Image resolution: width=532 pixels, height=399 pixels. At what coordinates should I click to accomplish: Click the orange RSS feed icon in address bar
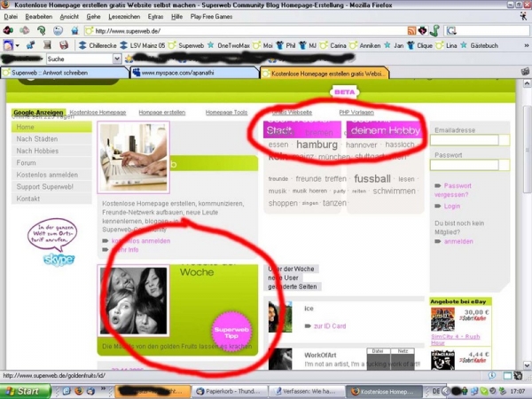(x=411, y=31)
